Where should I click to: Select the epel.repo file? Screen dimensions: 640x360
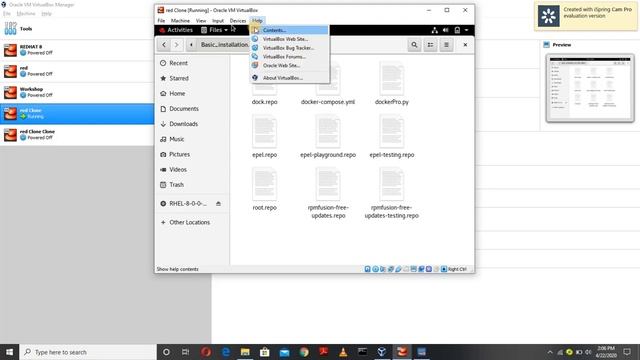pos(264,137)
